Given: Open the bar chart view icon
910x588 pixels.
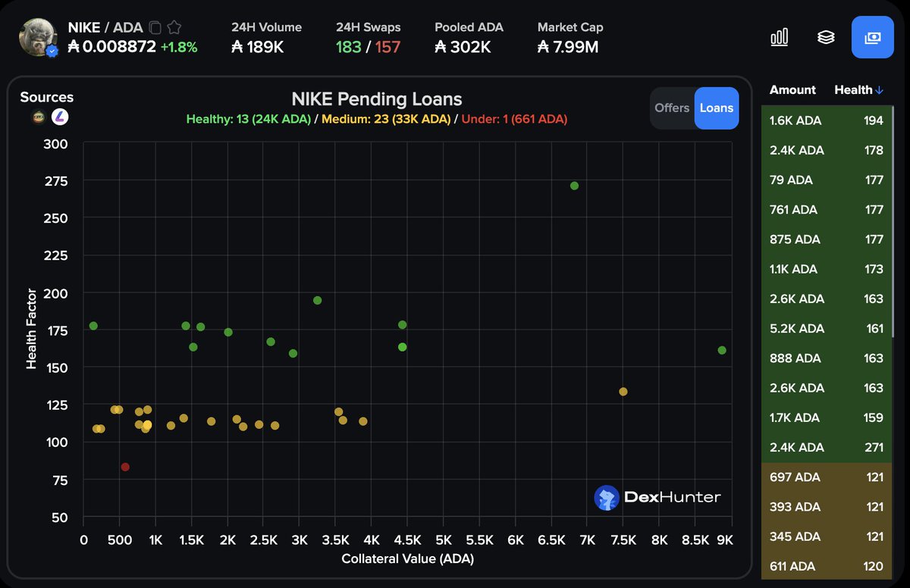Looking at the screenshot, I should pos(780,37).
